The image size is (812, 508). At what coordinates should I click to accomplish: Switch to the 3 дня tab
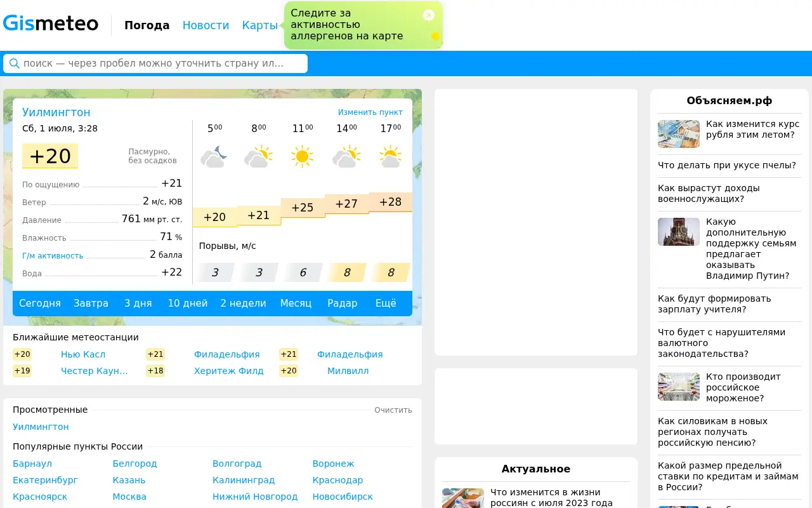[x=138, y=304]
